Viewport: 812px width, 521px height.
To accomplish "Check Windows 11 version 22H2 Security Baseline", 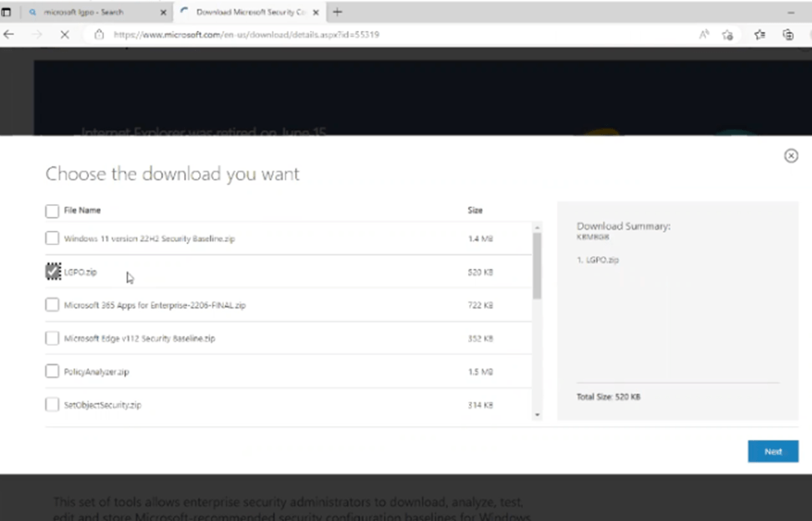I will pyautogui.click(x=52, y=238).
